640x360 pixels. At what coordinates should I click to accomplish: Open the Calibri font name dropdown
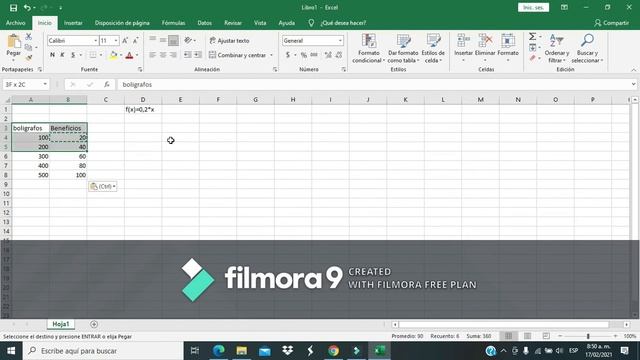point(96,40)
